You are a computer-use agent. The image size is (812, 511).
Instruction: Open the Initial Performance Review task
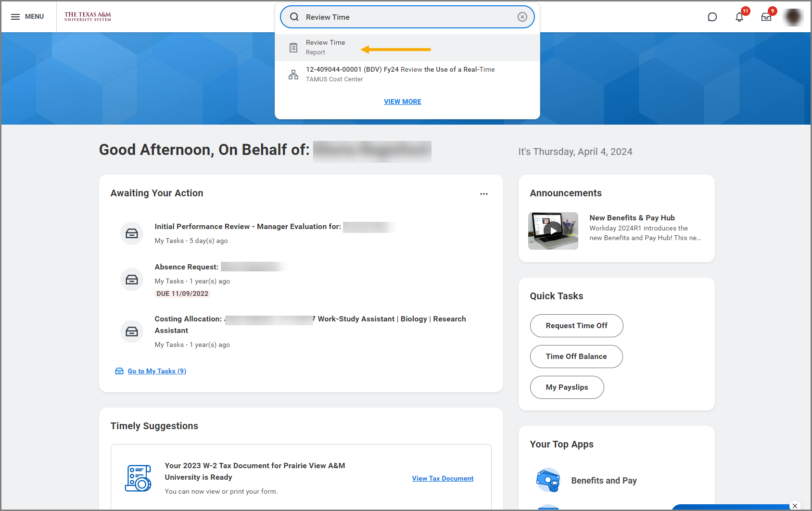coord(247,227)
